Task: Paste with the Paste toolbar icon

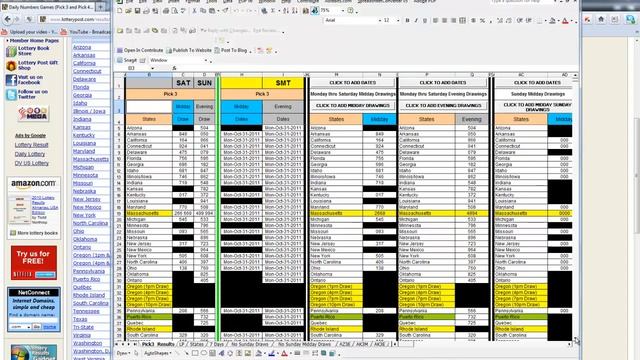Action: [x=212, y=11]
